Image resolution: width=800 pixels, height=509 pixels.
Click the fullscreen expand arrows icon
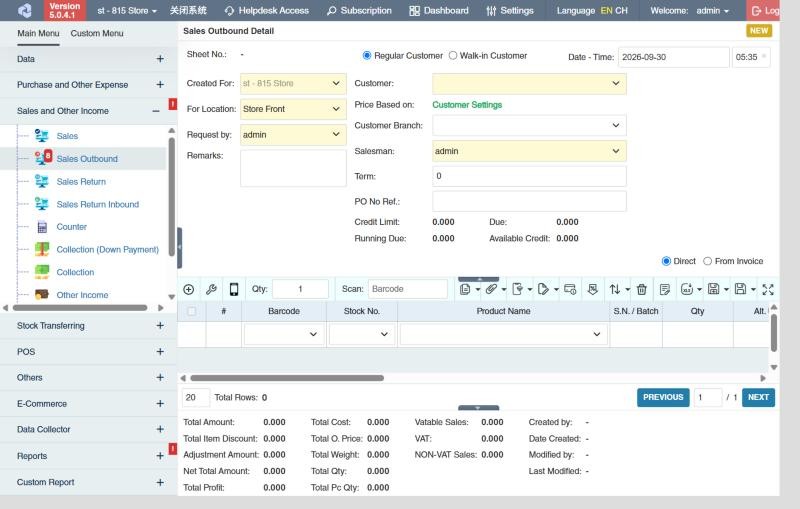(768, 289)
